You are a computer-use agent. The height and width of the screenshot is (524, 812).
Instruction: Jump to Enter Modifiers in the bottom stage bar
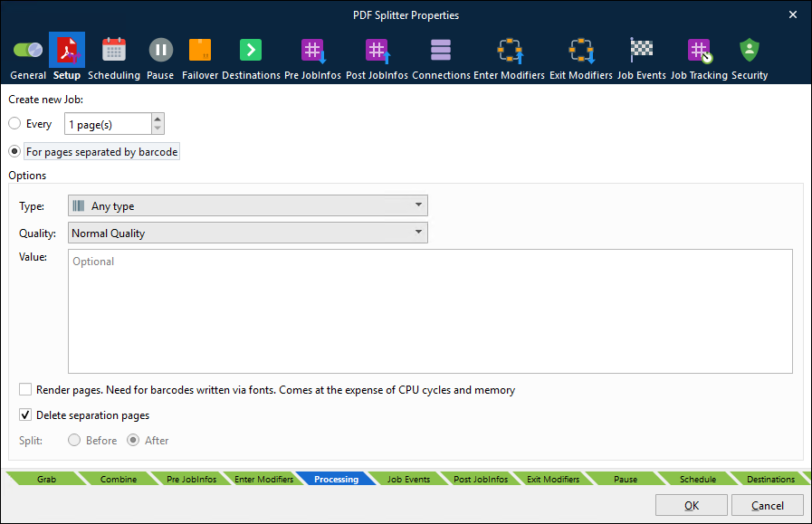(x=263, y=479)
